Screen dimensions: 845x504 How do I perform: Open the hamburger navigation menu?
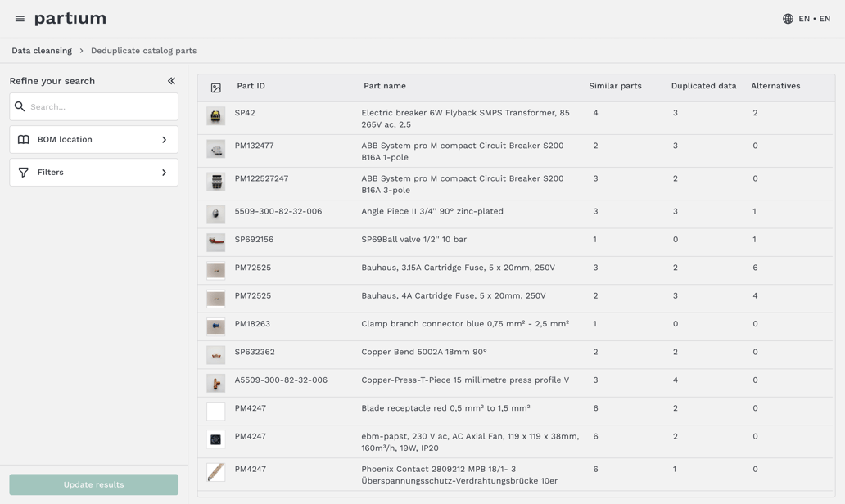click(x=19, y=18)
